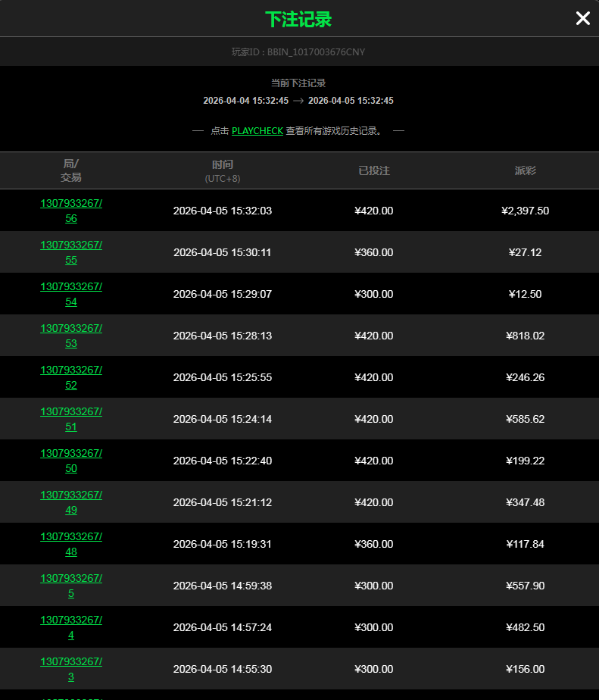Click the ¥2,397.50 payout amount
The height and width of the screenshot is (700, 599).
click(526, 211)
